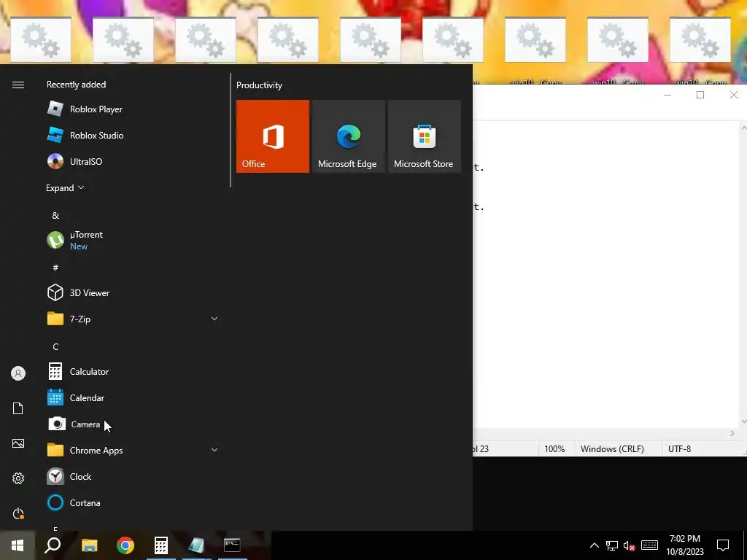Screen dimensions: 747x560
Task: Open network status tray icon
Action: click(612, 545)
